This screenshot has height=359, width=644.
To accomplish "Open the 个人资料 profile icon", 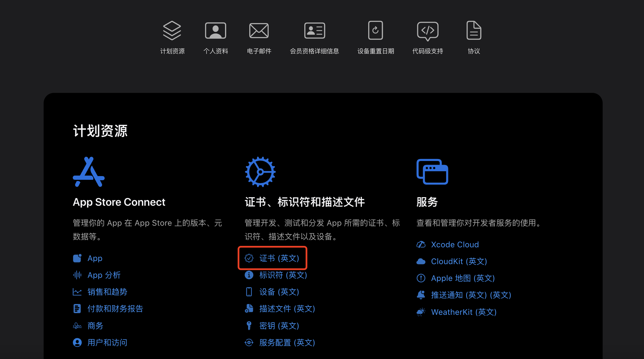I will tap(215, 30).
